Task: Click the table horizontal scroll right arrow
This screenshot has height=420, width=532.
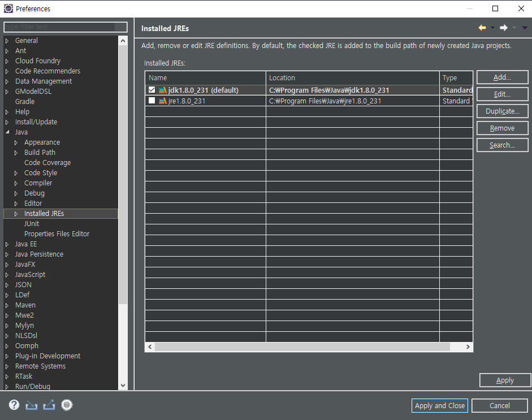Action: 468,347
